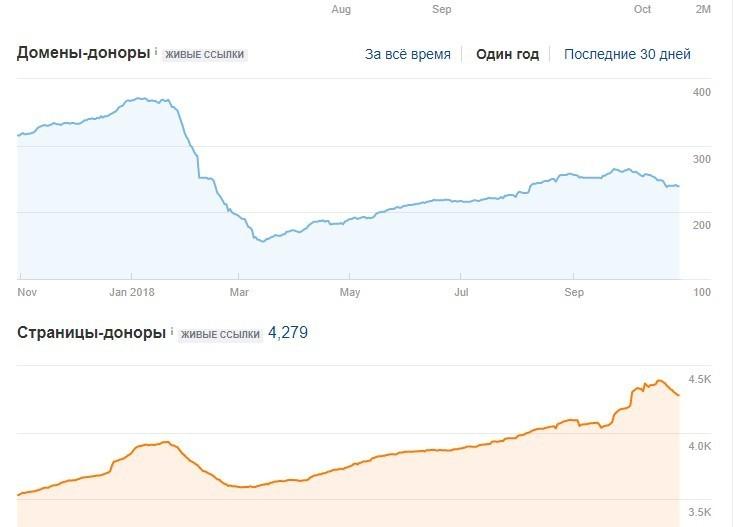Image resolution: width=733 pixels, height=527 pixels.
Task: Click the 4.5K value on pages y-axis
Action: click(700, 380)
